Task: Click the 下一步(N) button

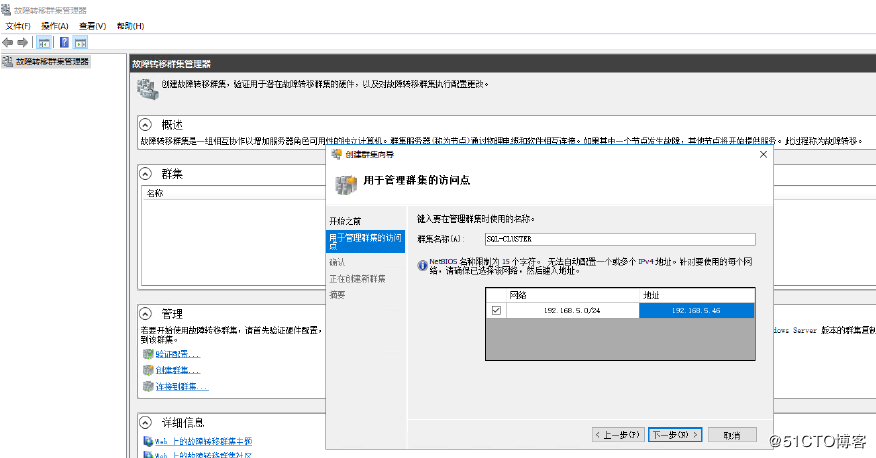Action: 675,435
